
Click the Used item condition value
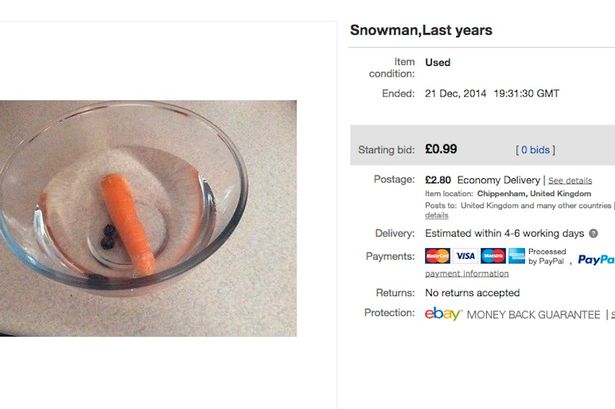coord(438,62)
